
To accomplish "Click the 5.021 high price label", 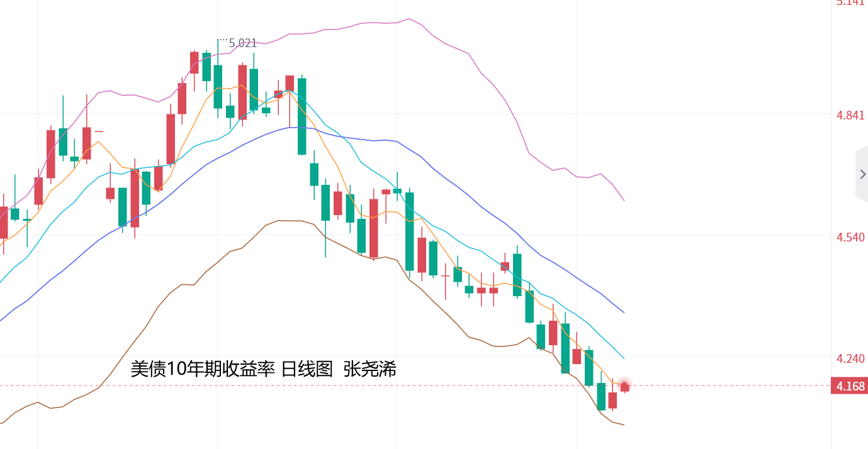I will click(242, 43).
